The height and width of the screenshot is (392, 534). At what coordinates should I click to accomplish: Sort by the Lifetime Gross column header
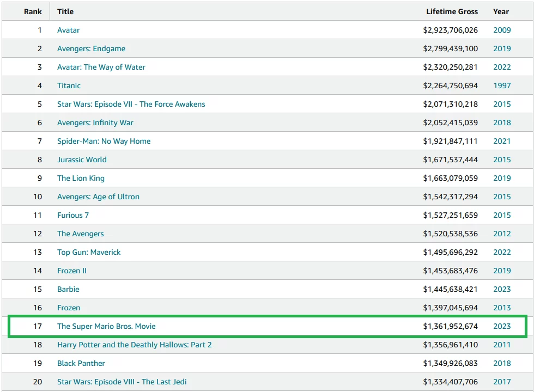click(452, 11)
